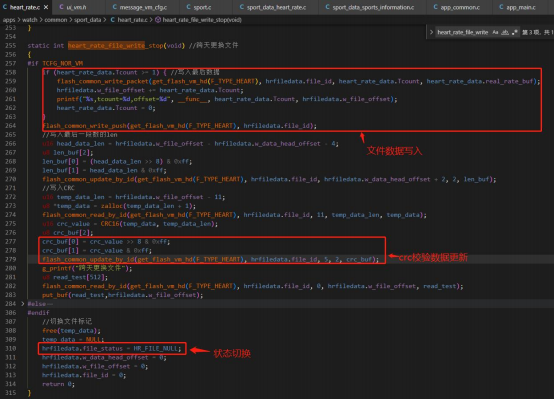
Task: Click 'crc_buf[0]' on line 277
Action: click(x=60, y=241)
